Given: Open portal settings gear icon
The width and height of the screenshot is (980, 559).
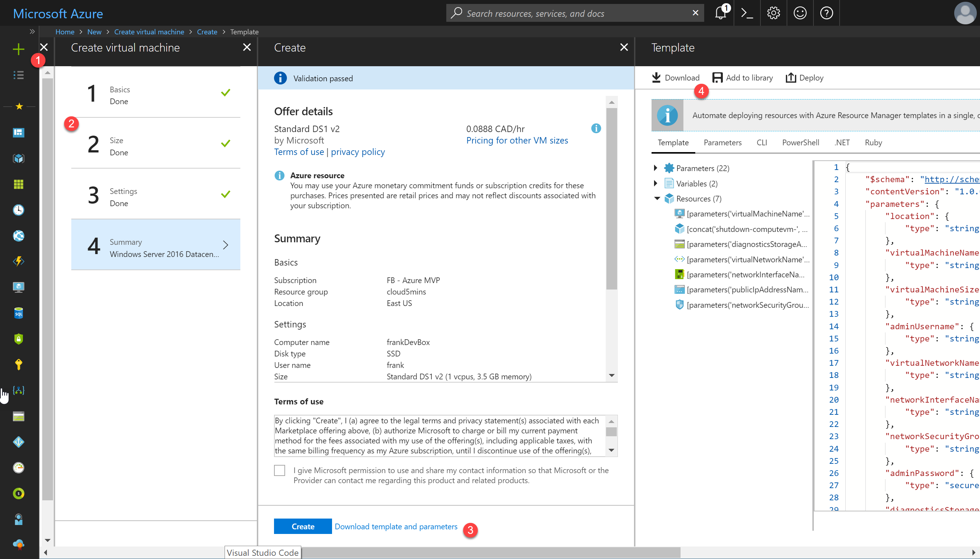Looking at the screenshot, I should [x=773, y=13].
